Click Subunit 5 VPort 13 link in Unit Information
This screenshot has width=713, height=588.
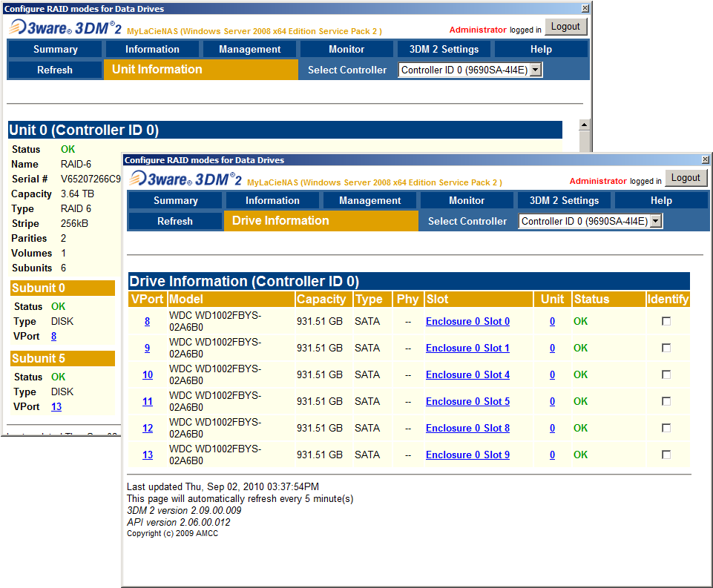[x=56, y=406]
